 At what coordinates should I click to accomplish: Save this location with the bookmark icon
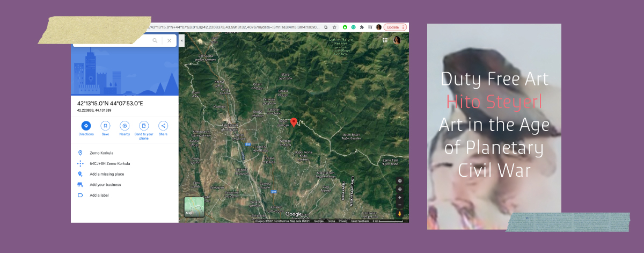pyautogui.click(x=105, y=126)
